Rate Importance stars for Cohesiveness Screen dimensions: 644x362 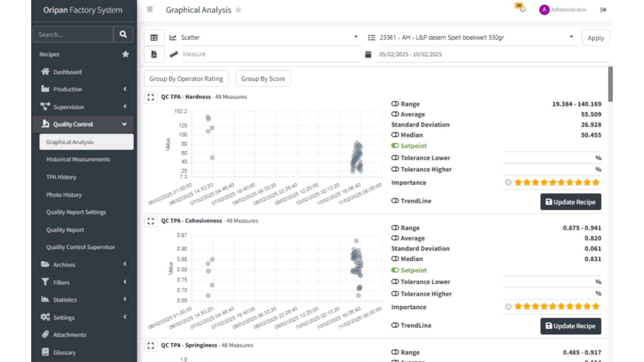557,306
